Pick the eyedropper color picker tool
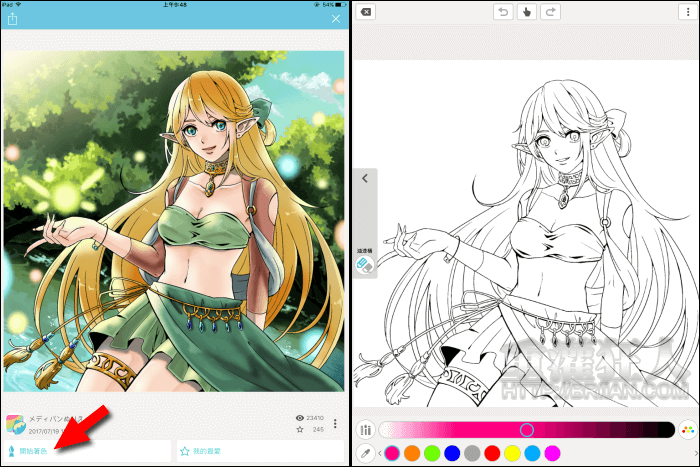Screen dimensions: 700x467 pos(366,453)
